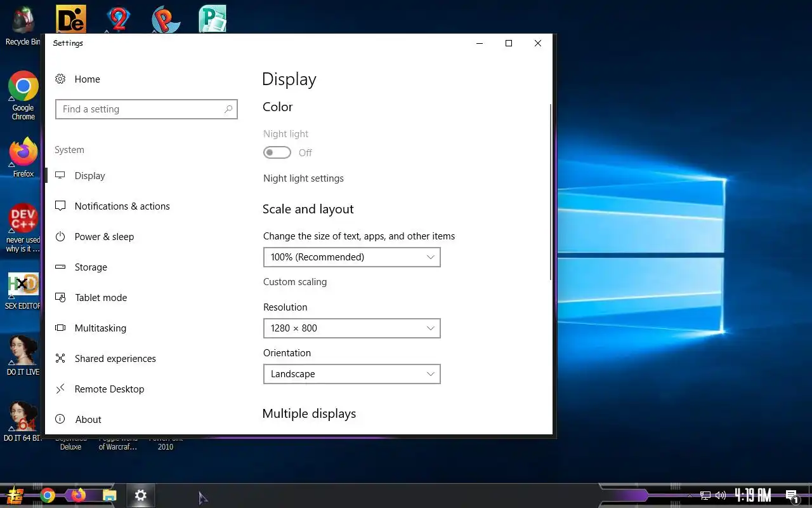The image size is (812, 508).
Task: Click the Start button on the taskbar
Action: pos(15,495)
